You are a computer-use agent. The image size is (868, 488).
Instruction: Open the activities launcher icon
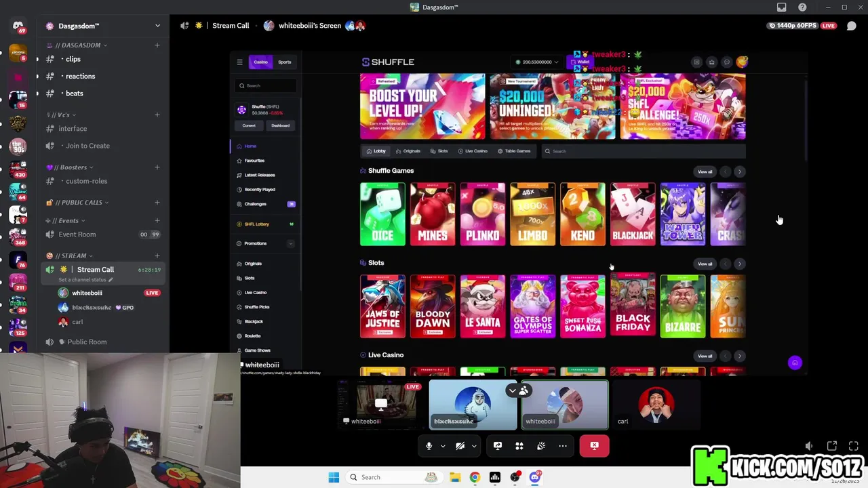(519, 446)
